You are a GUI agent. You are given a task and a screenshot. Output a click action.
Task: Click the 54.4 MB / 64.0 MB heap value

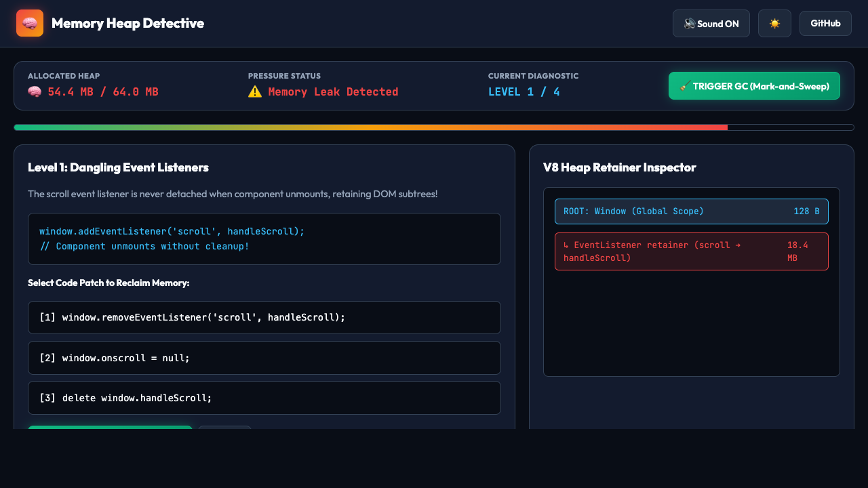pos(103,92)
